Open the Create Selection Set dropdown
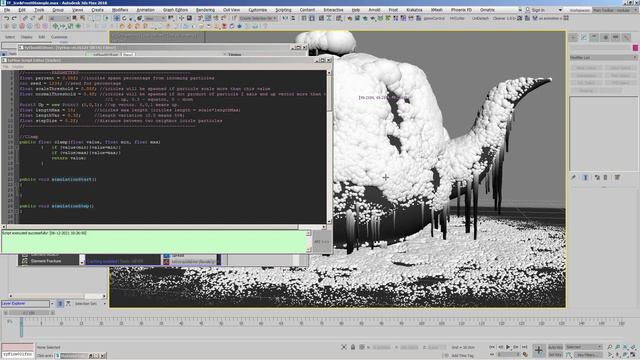The image size is (640, 360). coord(257,18)
